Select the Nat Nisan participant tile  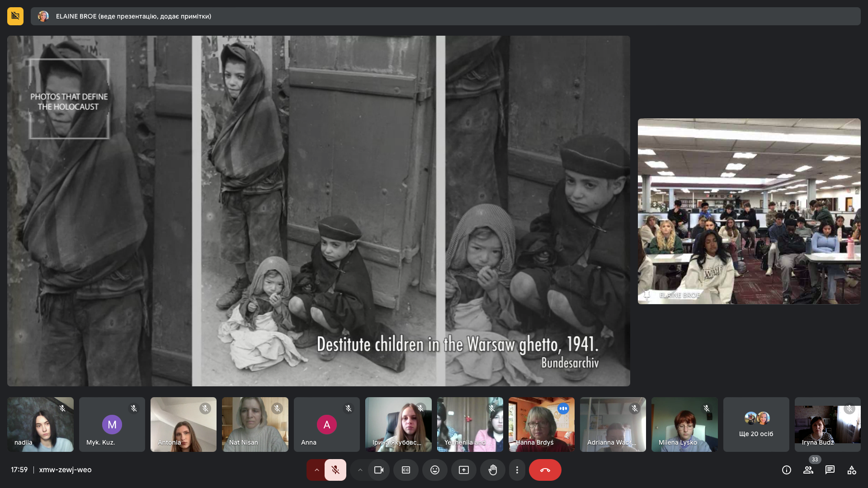(x=255, y=424)
